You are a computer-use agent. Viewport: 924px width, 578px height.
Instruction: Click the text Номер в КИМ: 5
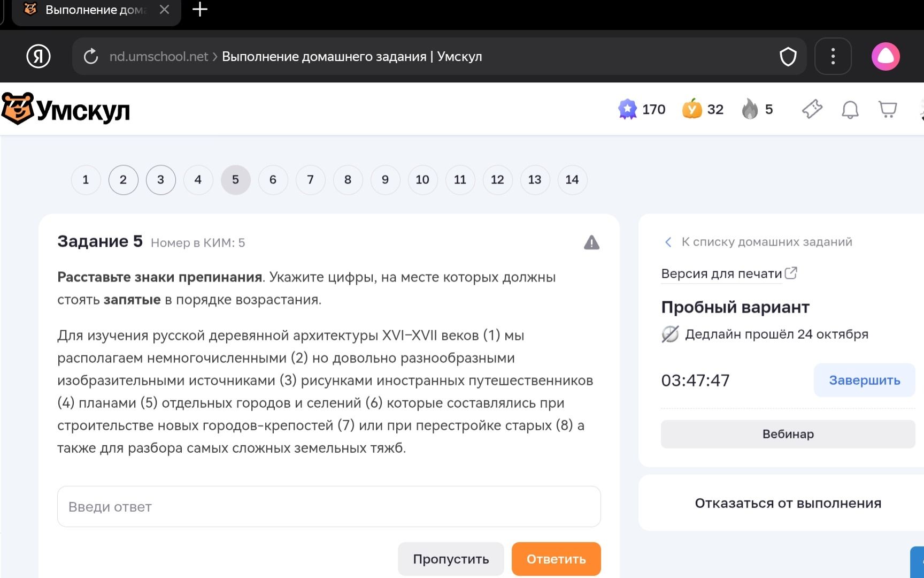[x=198, y=243]
